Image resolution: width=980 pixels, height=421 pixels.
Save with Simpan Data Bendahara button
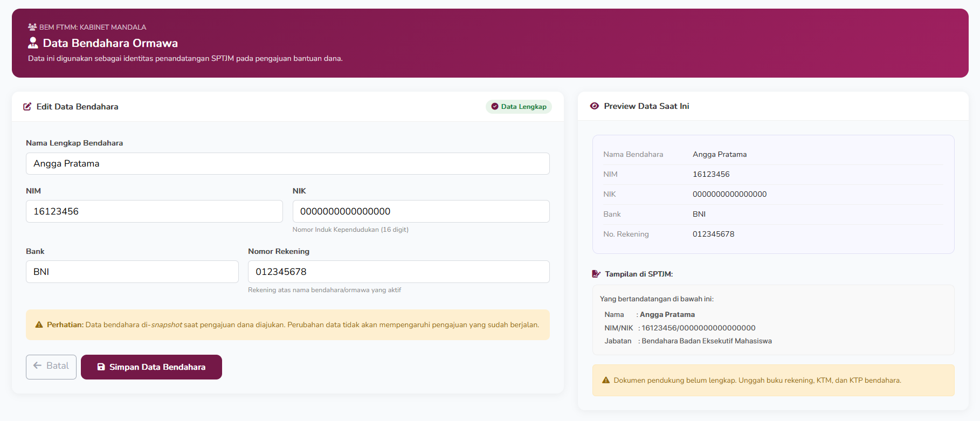151,367
